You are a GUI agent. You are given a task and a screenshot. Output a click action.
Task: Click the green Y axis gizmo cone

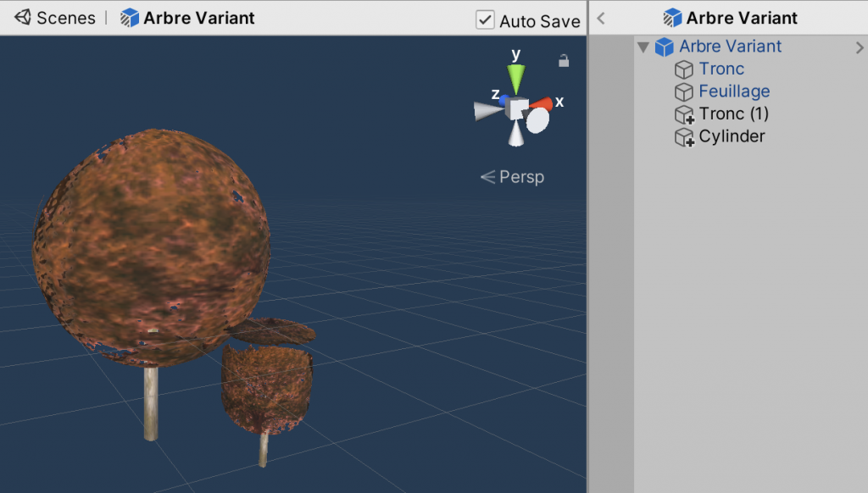pyautogui.click(x=515, y=80)
